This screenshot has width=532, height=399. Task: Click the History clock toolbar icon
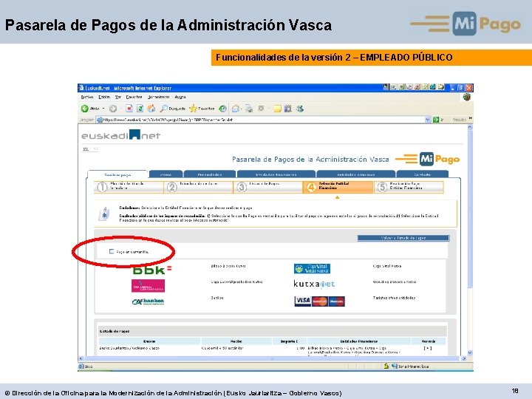pos(222,109)
